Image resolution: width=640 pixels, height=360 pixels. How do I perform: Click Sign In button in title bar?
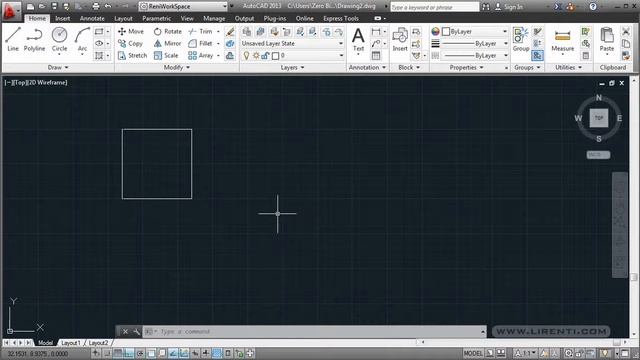click(x=509, y=7)
